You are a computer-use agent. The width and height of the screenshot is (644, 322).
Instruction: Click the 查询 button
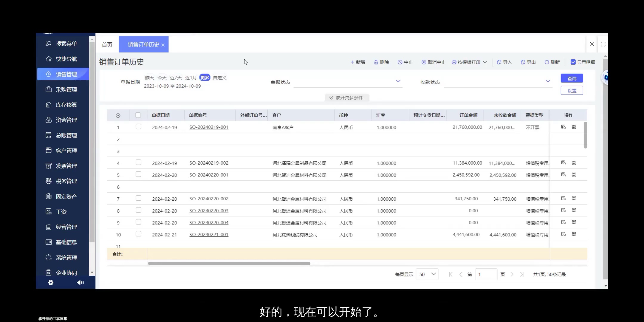572,78
